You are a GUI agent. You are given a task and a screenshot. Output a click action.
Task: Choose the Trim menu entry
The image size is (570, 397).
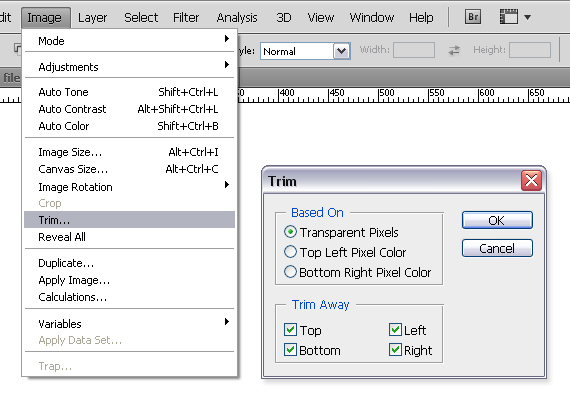tap(129, 220)
